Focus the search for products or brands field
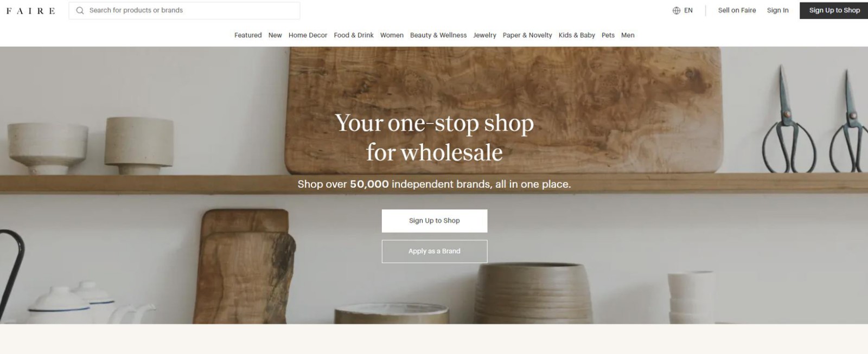The width and height of the screenshot is (868, 354). pyautogui.click(x=184, y=10)
